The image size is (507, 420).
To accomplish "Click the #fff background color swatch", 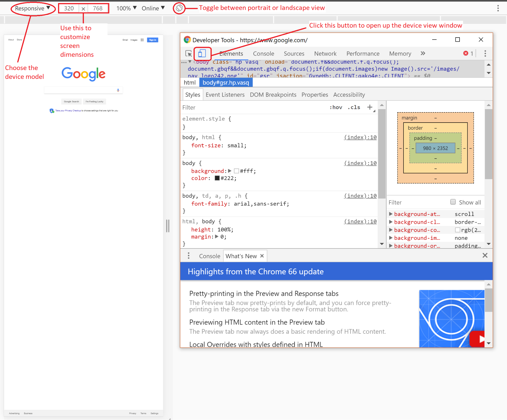I will [236, 171].
